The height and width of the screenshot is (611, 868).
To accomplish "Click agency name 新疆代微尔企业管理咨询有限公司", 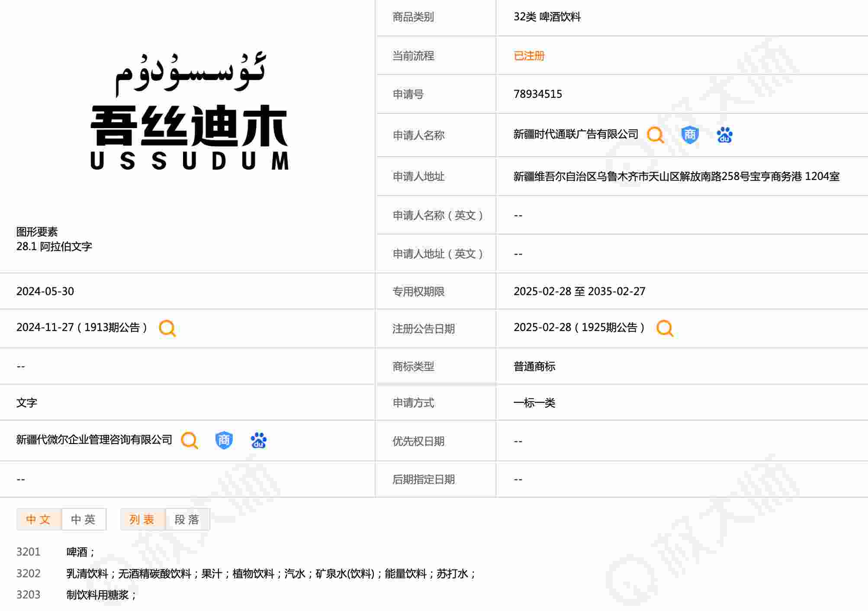I will 94,440.
